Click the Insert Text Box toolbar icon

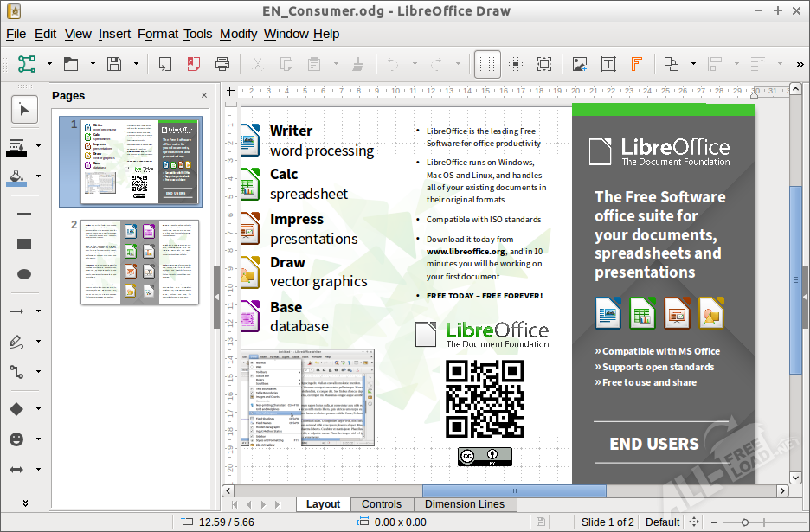pos(607,64)
